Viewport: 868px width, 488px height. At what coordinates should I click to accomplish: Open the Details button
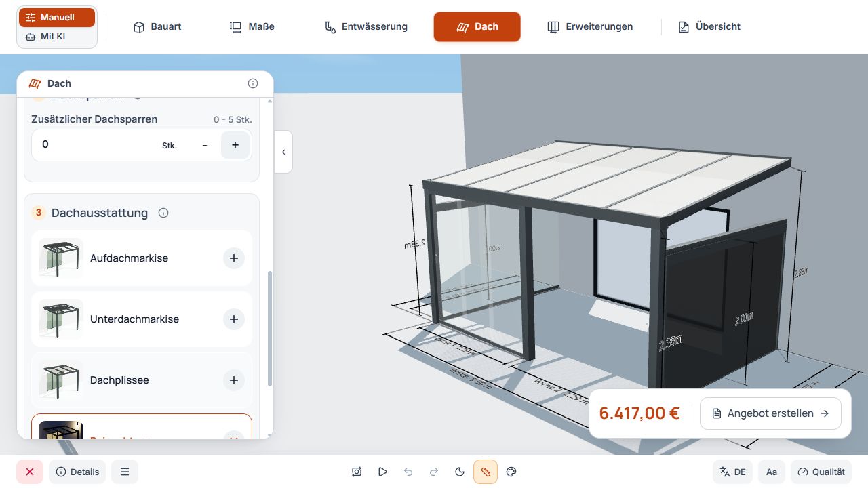point(77,472)
